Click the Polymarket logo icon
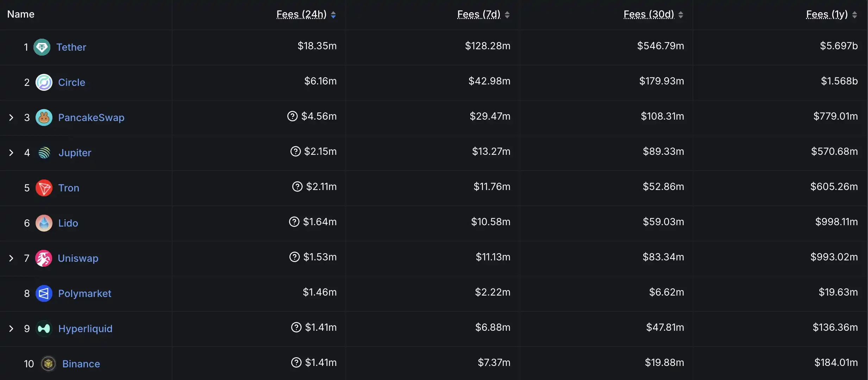Viewport: 868px width, 380px height. click(x=44, y=293)
